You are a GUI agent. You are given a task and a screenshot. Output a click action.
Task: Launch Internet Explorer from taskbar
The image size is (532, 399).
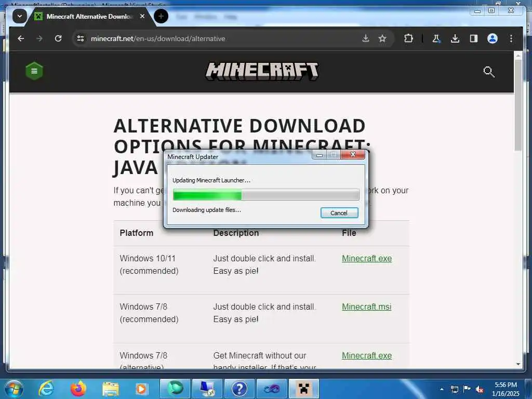(46, 389)
